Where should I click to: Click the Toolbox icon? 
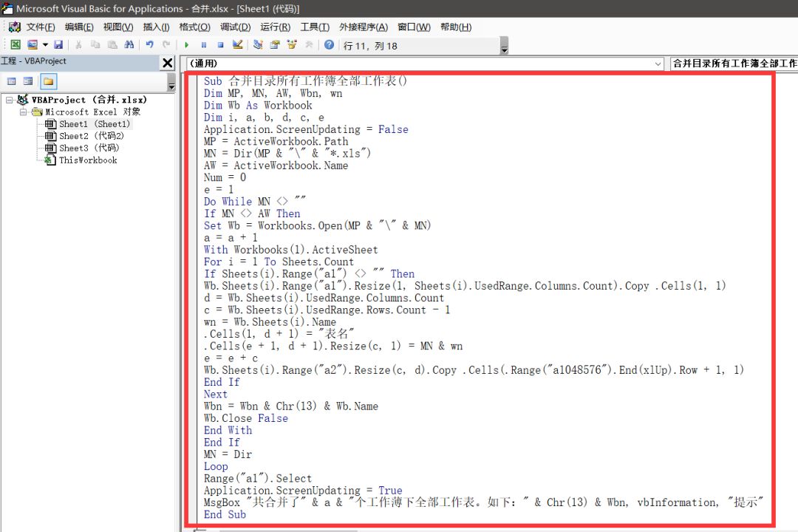point(309,45)
